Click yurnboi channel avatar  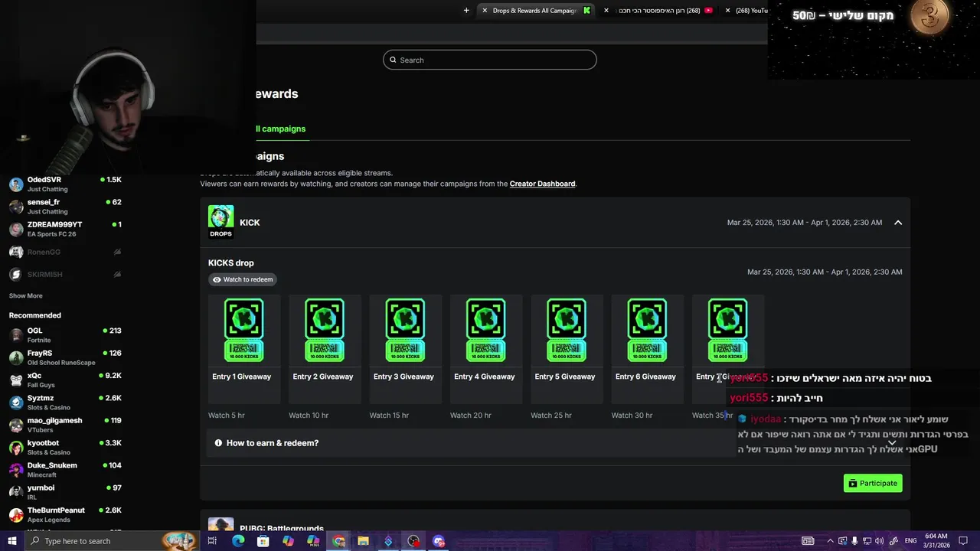(16, 492)
